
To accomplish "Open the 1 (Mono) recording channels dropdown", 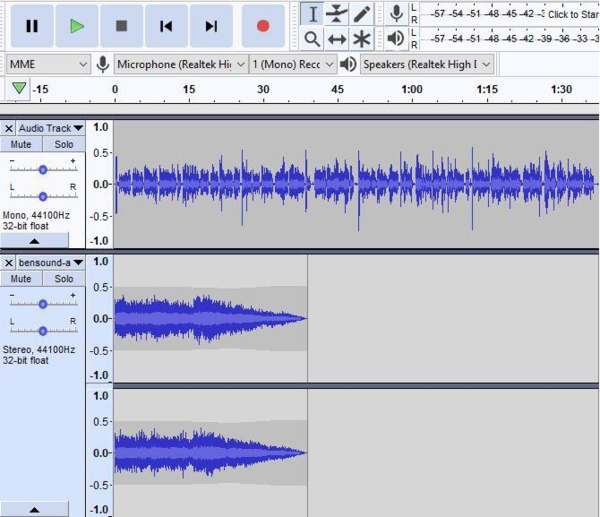I will (293, 64).
